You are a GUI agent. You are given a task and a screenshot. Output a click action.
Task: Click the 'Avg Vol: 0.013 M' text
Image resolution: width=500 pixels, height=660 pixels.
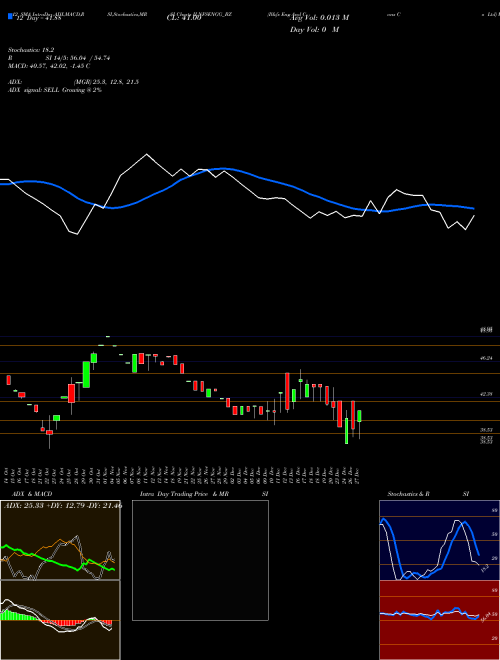point(320,18)
